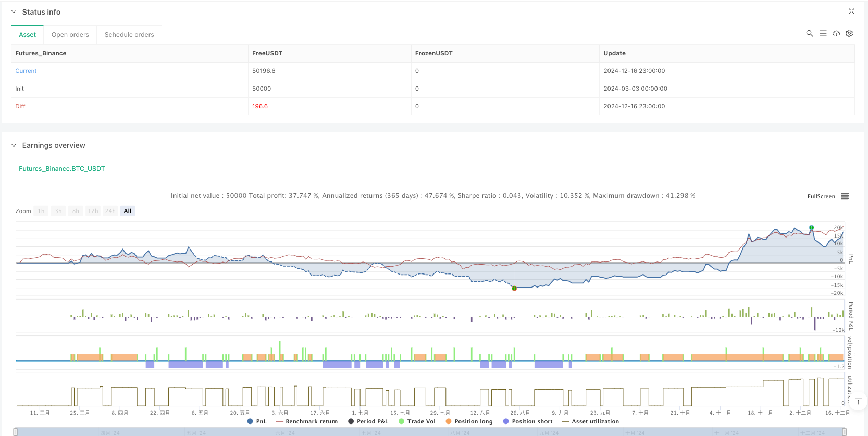The width and height of the screenshot is (868, 436).
Task: Click the chart navigator range bar
Action: coord(430,432)
